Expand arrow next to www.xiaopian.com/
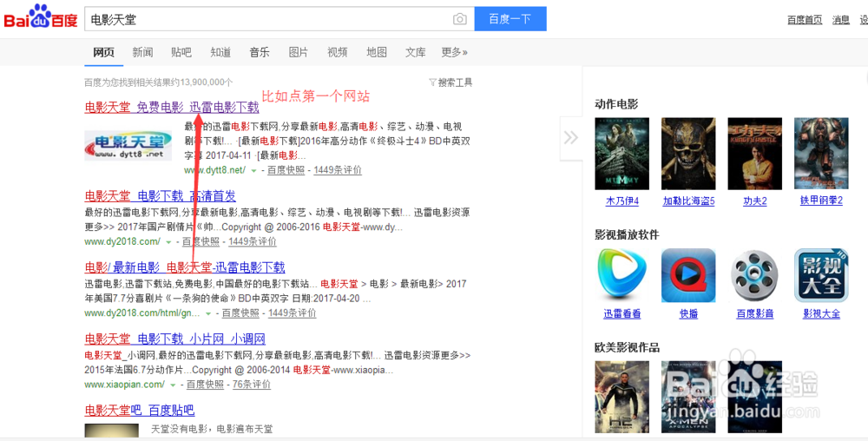 [x=174, y=385]
